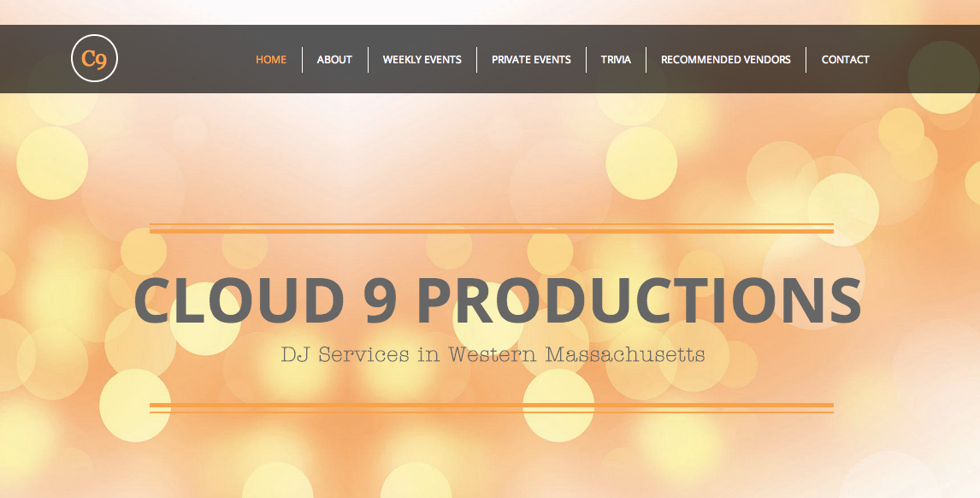Select ABOUT in the top navigation

334,59
